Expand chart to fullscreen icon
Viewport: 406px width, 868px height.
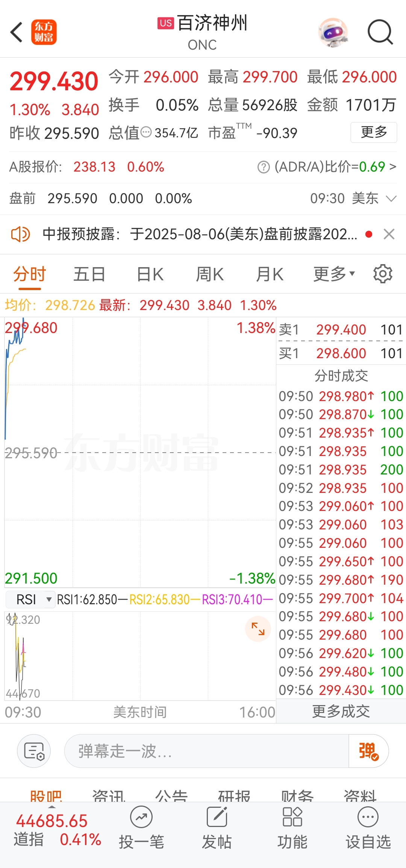click(x=258, y=629)
